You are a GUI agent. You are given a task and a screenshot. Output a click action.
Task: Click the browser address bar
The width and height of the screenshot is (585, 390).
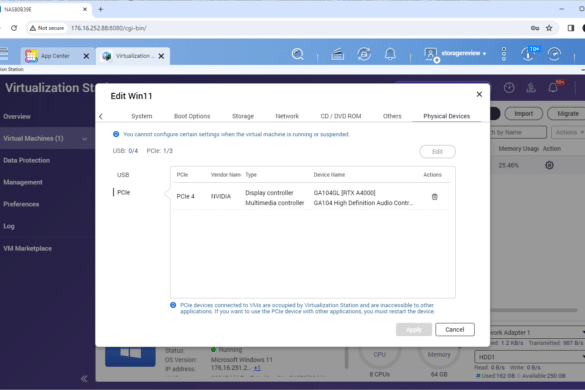291,28
